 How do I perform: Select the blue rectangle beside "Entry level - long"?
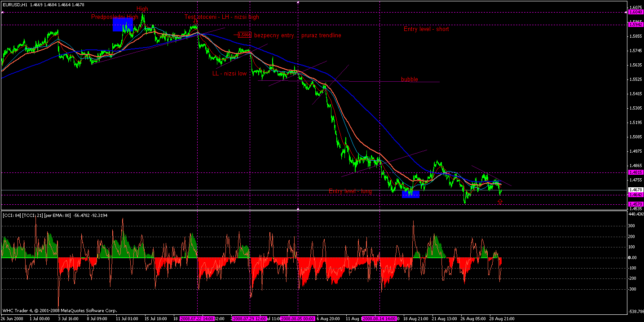(410, 194)
